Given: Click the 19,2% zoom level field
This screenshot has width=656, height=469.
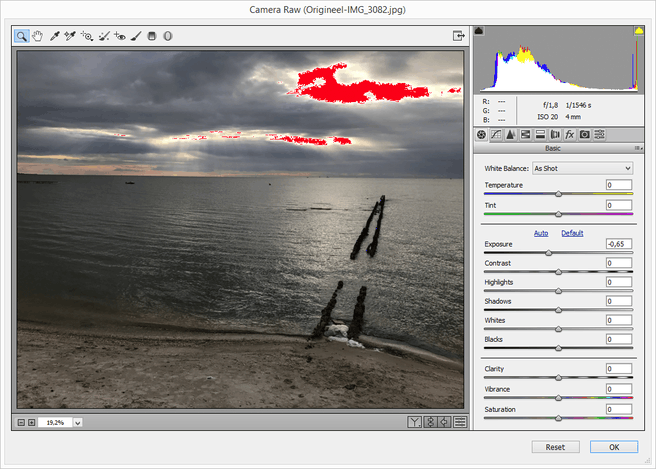Looking at the screenshot, I should 55,423.
